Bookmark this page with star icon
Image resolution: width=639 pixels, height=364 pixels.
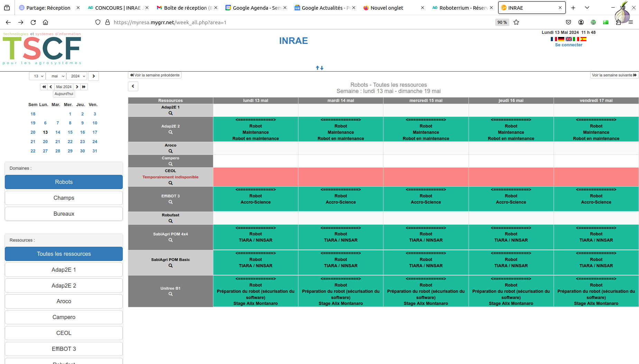(516, 22)
